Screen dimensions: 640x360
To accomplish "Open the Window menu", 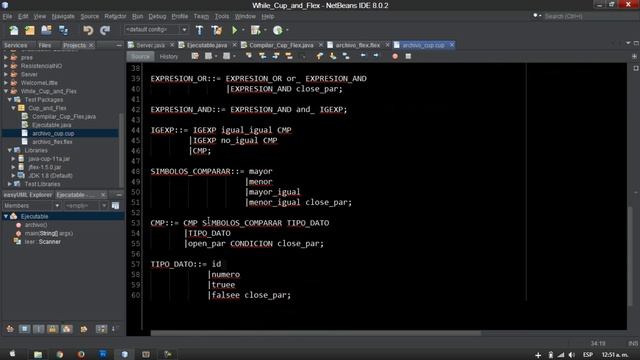I will (x=245, y=16).
